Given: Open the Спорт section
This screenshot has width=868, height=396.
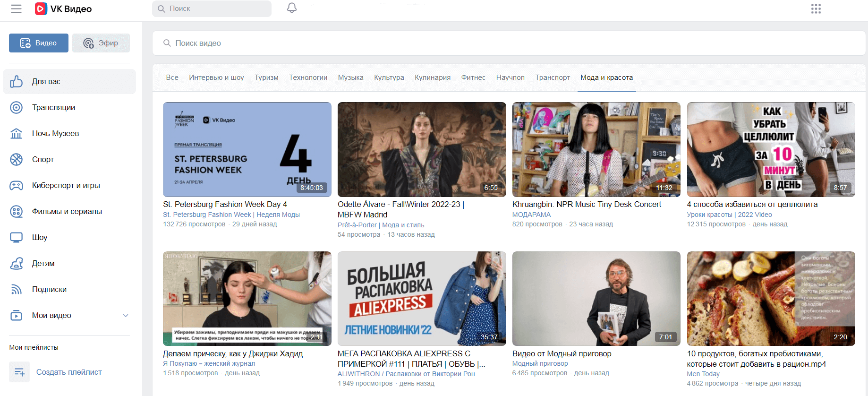Looking at the screenshot, I should [43, 160].
